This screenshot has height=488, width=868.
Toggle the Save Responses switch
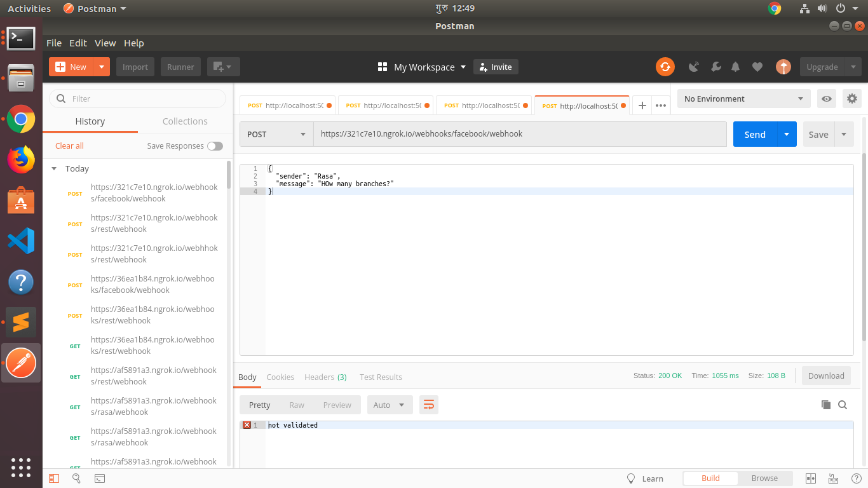tap(215, 146)
